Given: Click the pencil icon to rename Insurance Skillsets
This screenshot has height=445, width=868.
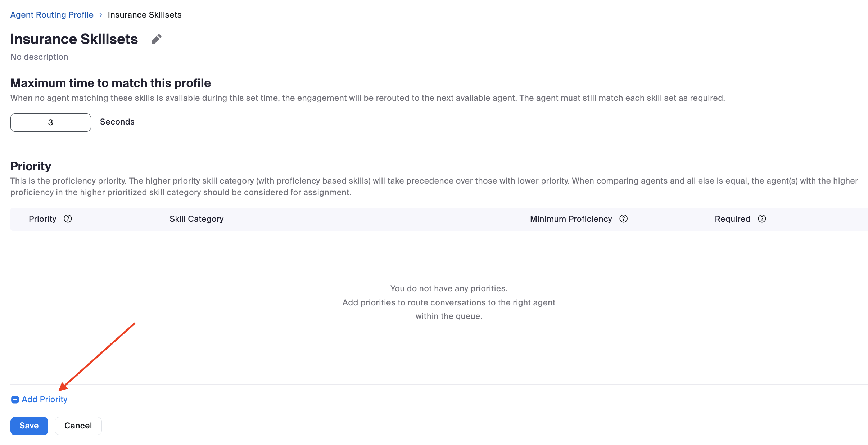Looking at the screenshot, I should tap(157, 39).
